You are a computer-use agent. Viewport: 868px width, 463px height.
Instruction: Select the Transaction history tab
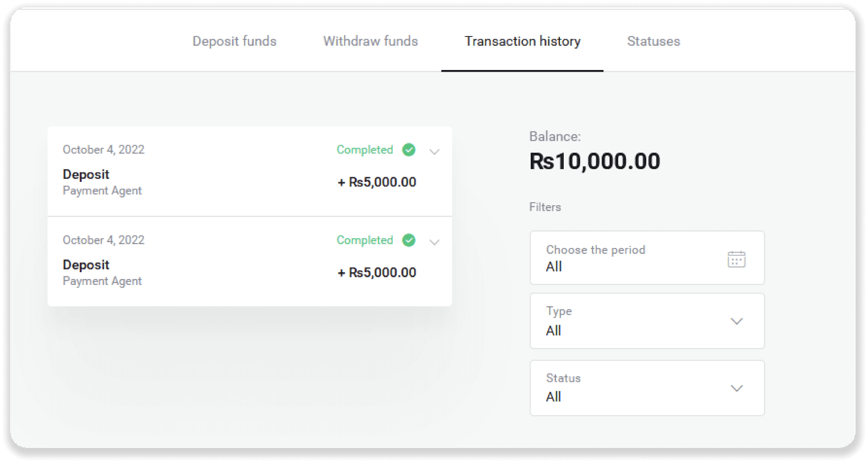coord(522,41)
